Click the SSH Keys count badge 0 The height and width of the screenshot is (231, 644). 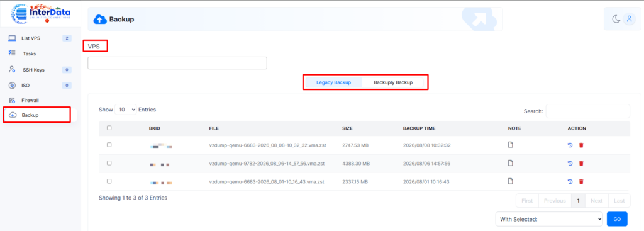click(x=67, y=70)
